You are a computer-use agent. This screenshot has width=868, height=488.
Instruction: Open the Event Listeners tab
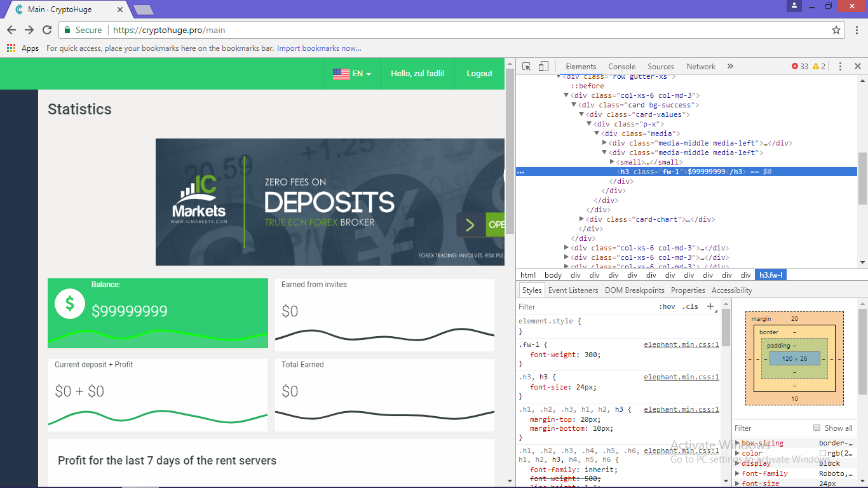(573, 290)
